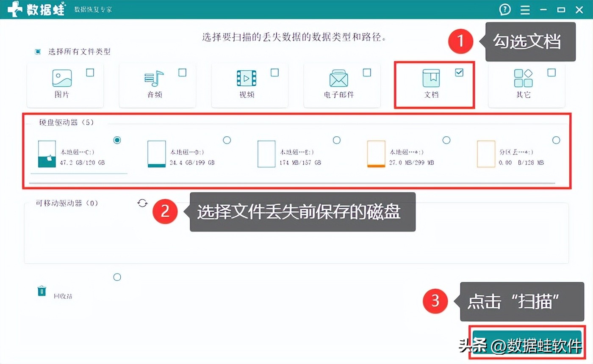Select the 回收站 radio button
The width and height of the screenshot is (593, 364).
[x=117, y=277]
